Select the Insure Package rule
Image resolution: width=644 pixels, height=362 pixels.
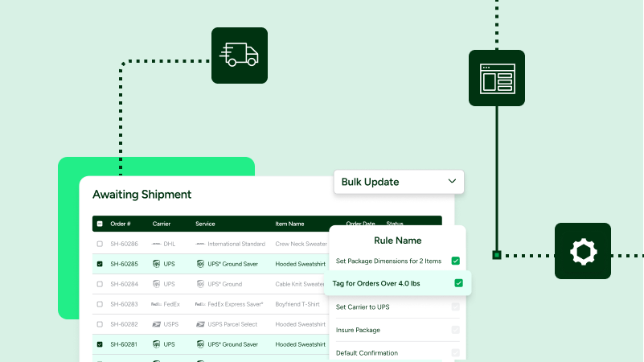pyautogui.click(x=358, y=330)
